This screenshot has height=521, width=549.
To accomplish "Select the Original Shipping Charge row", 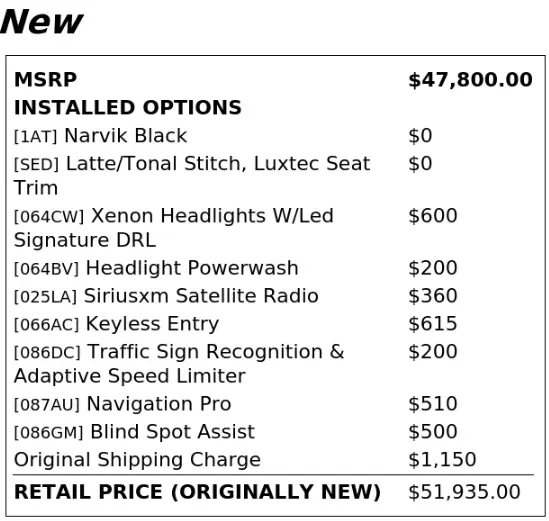I will pyautogui.click(x=273, y=460).
